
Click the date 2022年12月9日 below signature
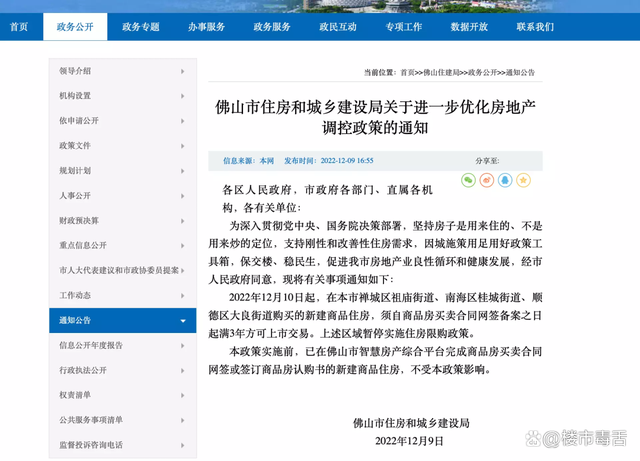(x=409, y=441)
